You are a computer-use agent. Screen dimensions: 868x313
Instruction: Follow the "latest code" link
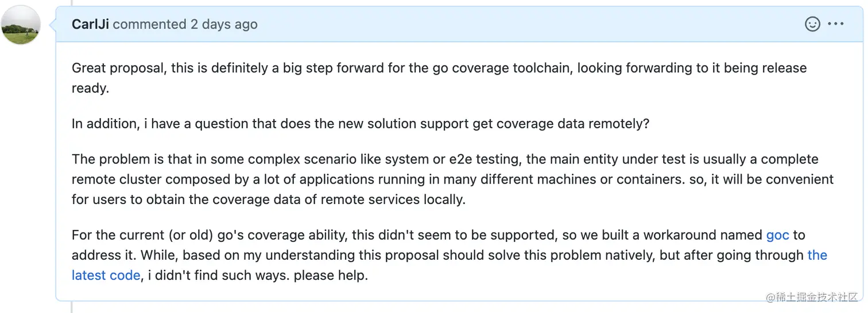(106, 275)
